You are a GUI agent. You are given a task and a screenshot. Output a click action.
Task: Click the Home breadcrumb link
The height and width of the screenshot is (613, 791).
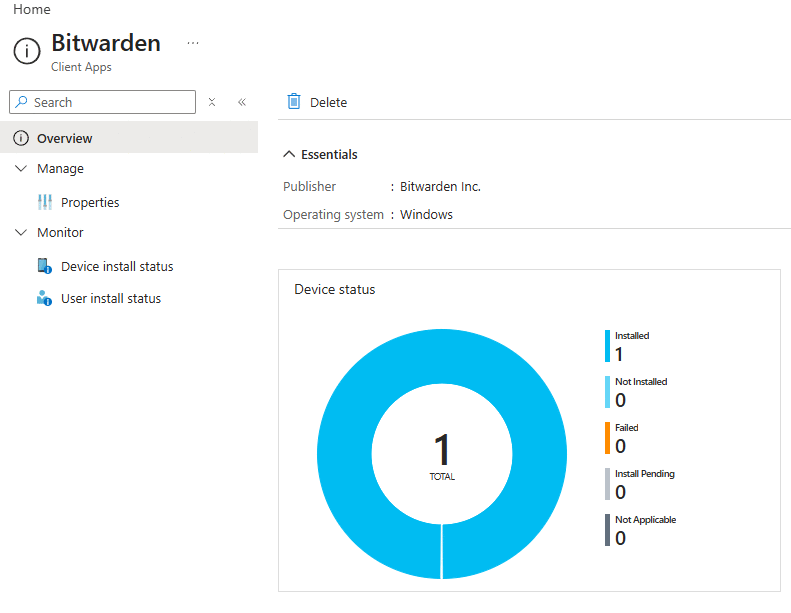coord(32,10)
